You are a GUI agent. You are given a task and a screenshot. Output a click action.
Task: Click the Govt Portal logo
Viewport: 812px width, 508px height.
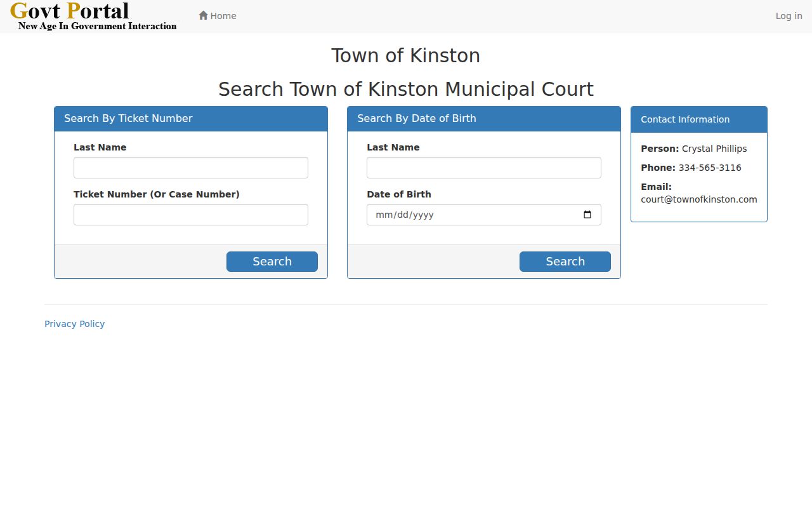coord(94,16)
